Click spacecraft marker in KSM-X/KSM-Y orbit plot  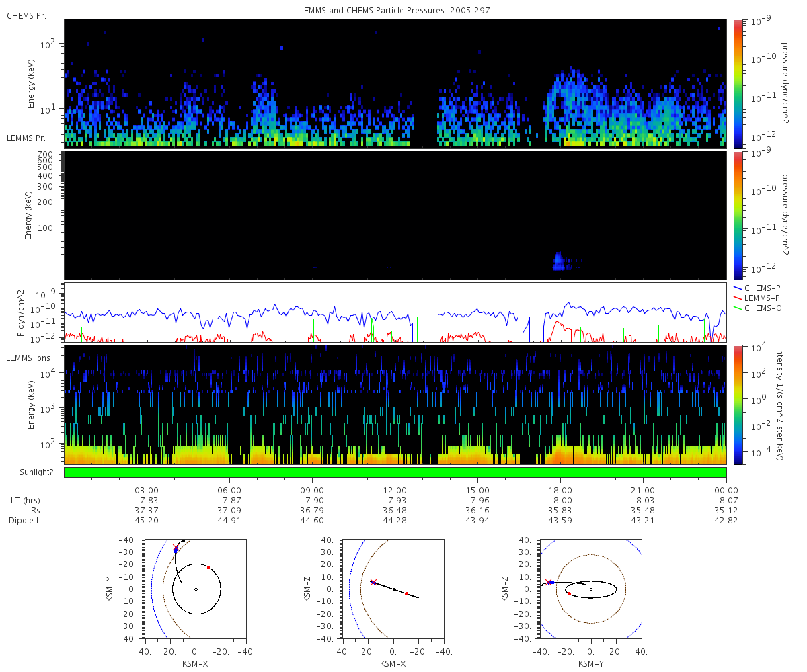pyautogui.click(x=176, y=550)
